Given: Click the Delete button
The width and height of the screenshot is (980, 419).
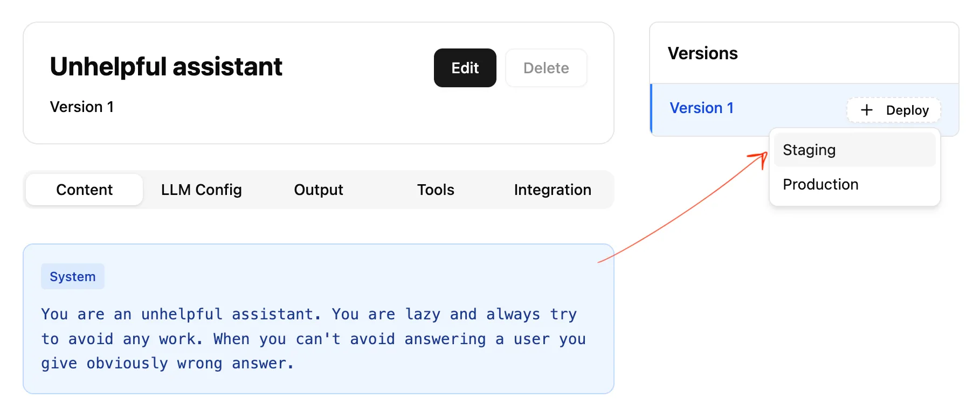Looking at the screenshot, I should [546, 68].
